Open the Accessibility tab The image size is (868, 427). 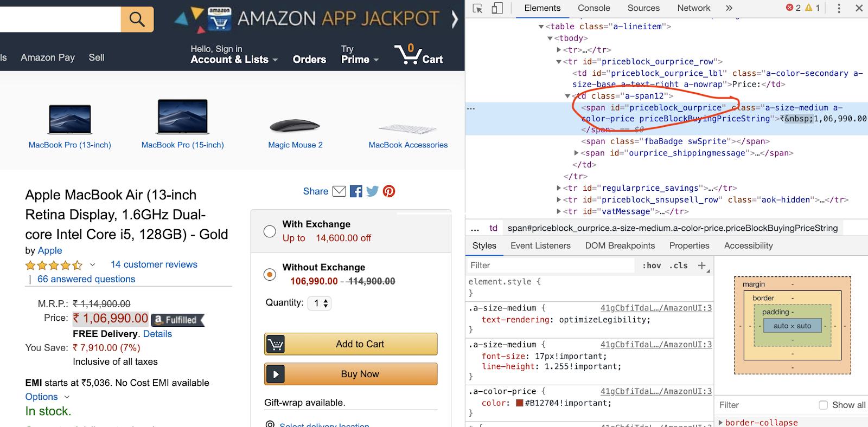coord(749,245)
